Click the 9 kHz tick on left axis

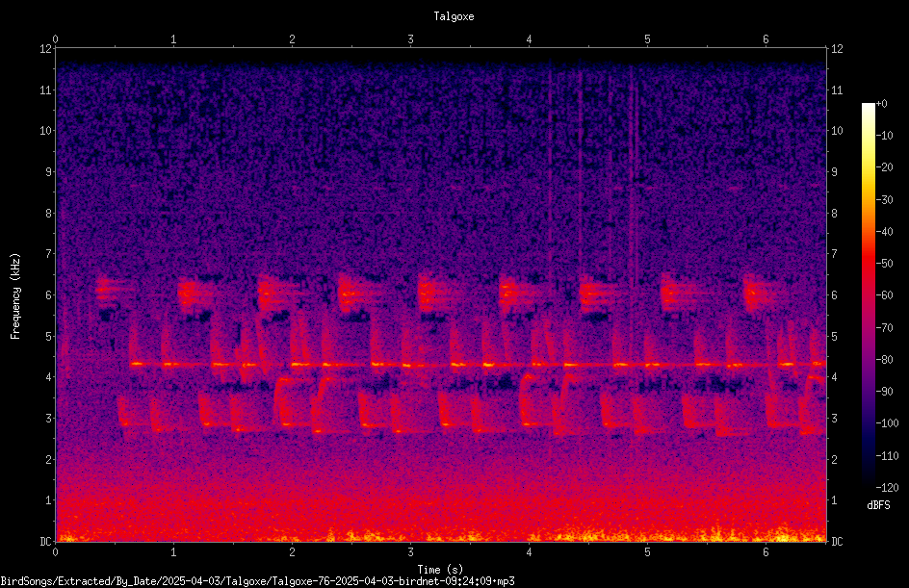pos(46,172)
